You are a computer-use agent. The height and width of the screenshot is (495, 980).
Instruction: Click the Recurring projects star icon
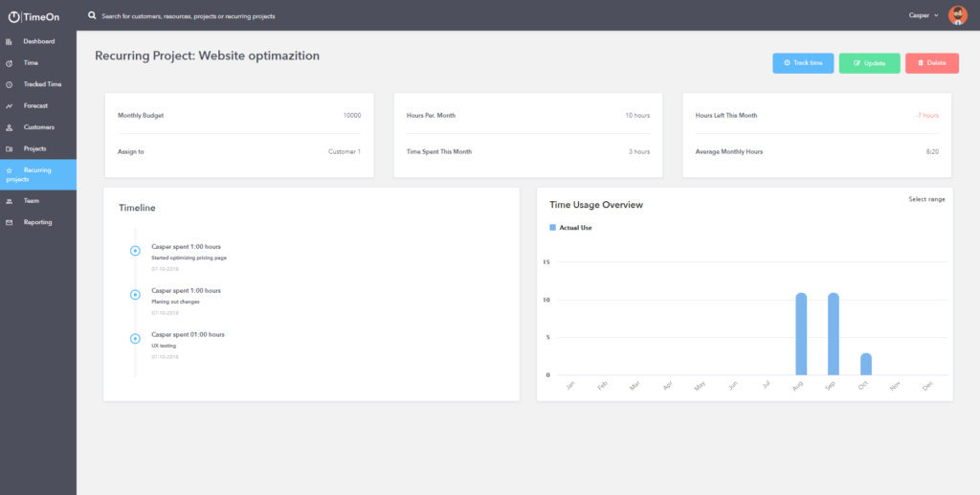point(9,170)
